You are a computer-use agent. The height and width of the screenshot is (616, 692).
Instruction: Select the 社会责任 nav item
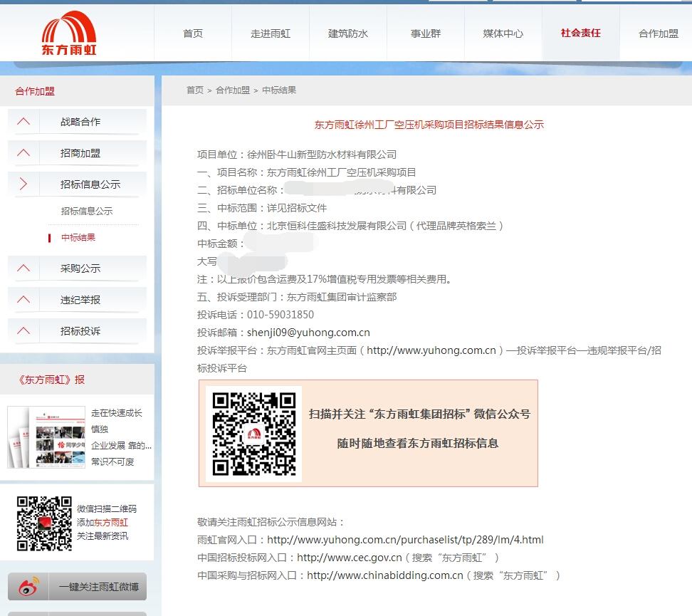(x=581, y=33)
